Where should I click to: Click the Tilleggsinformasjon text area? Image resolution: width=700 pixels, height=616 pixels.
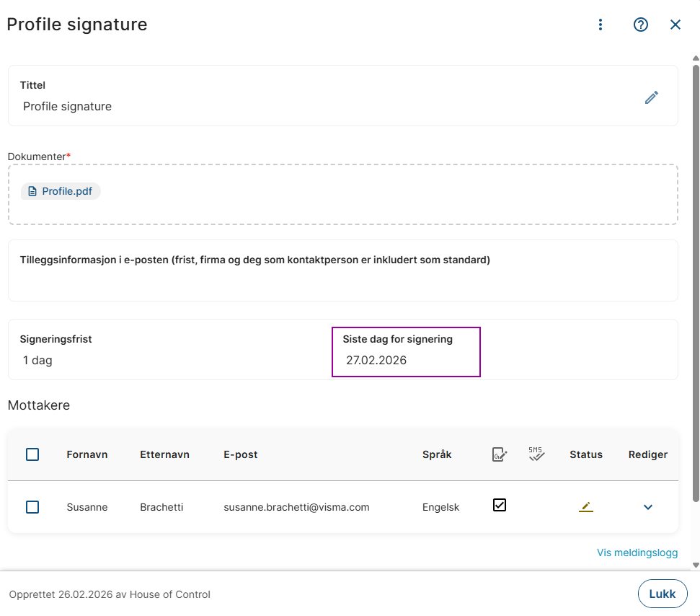point(342,280)
